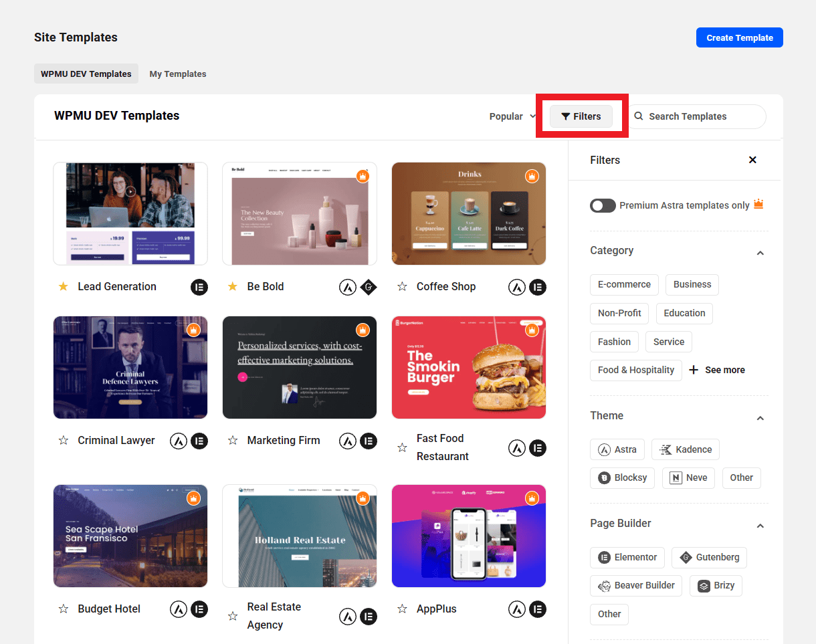This screenshot has height=644, width=816.
Task: Click Elementor icon on Marketing Firm
Action: [x=369, y=441]
